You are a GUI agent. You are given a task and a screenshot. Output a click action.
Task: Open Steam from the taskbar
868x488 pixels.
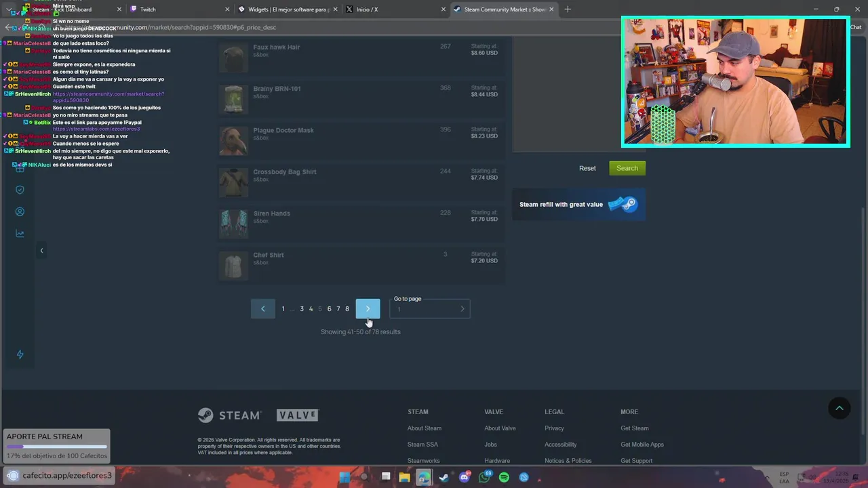[x=444, y=477]
